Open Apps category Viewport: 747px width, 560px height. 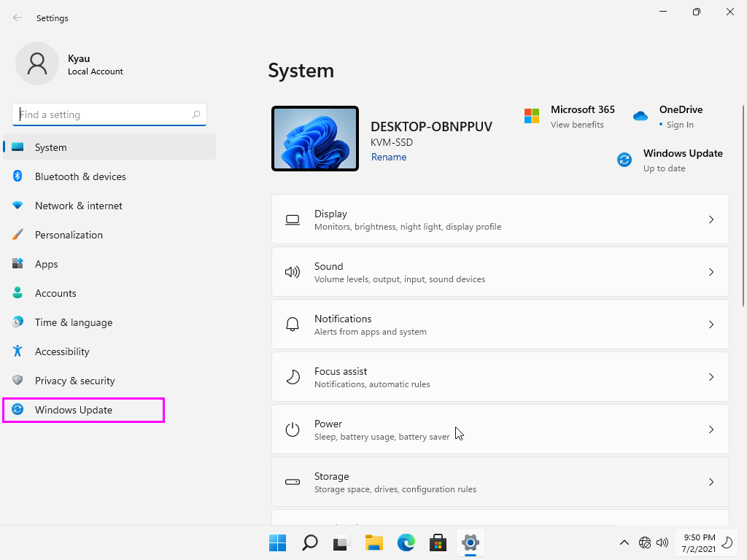[109, 263]
